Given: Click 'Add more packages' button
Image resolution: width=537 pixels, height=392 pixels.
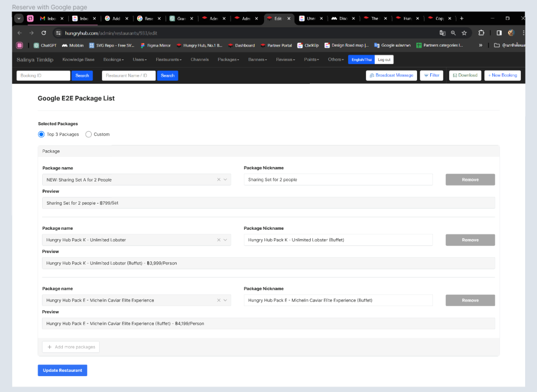Looking at the screenshot, I should [x=71, y=347].
